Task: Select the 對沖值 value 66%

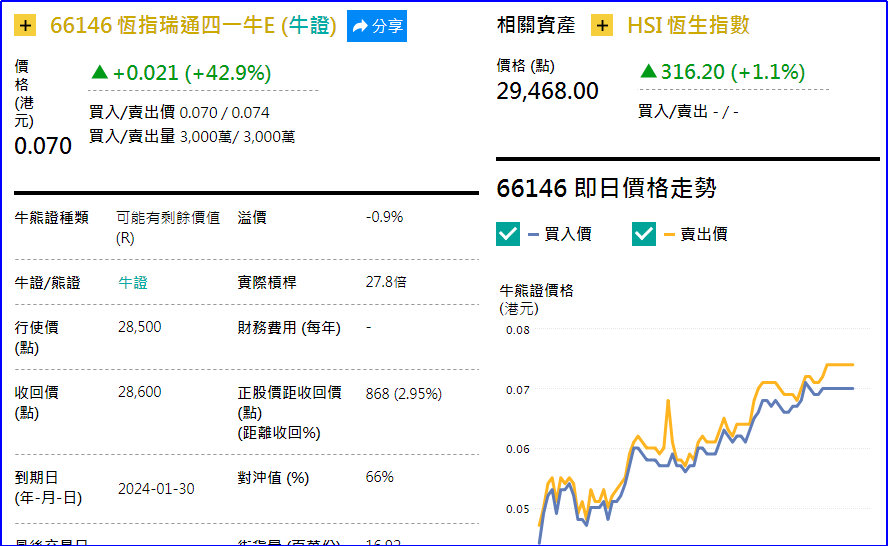Action: (x=379, y=477)
